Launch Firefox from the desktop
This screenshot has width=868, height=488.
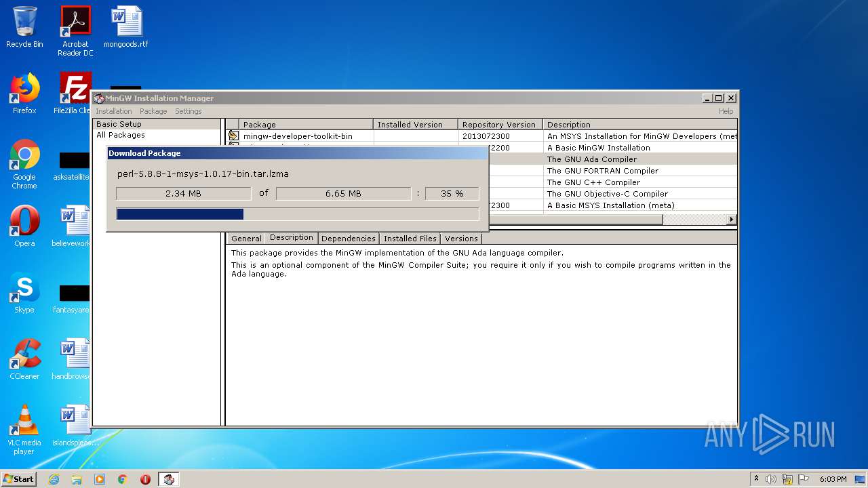click(x=24, y=94)
